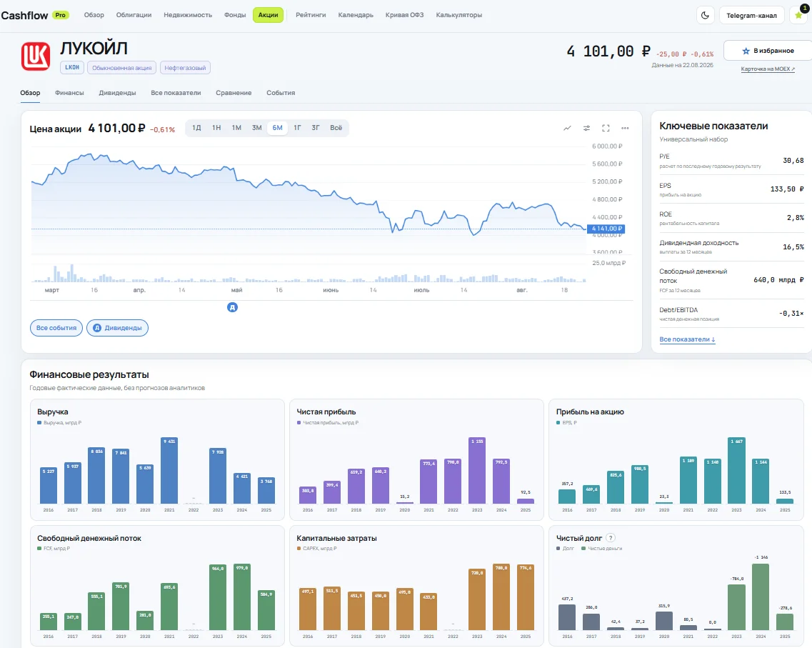
Task: Click Выручка legend color marker
Action: (x=39, y=423)
